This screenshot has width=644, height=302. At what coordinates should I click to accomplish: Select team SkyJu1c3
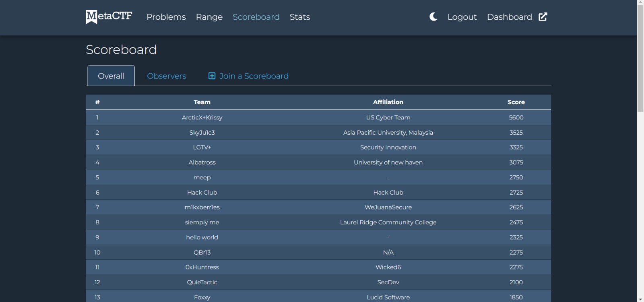(202, 132)
